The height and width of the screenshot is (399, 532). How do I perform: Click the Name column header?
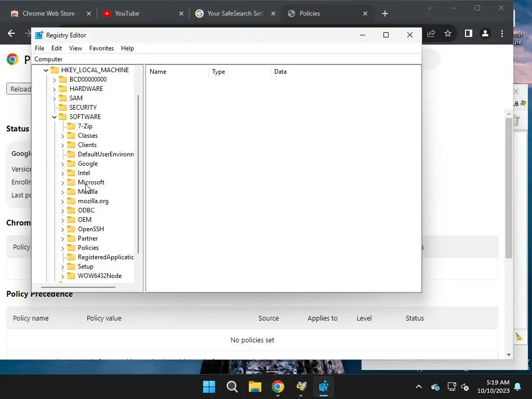(x=177, y=72)
